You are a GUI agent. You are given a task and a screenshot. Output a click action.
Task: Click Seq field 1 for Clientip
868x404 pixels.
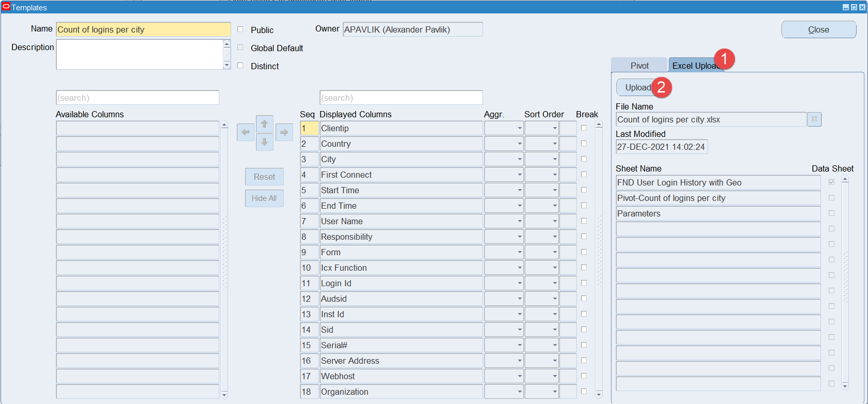[x=309, y=128]
